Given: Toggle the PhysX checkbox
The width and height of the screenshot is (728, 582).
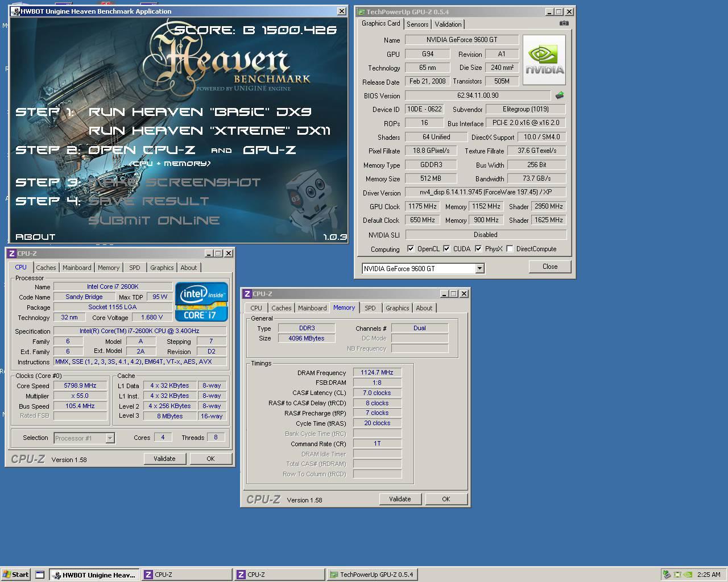Looking at the screenshot, I should point(478,249).
